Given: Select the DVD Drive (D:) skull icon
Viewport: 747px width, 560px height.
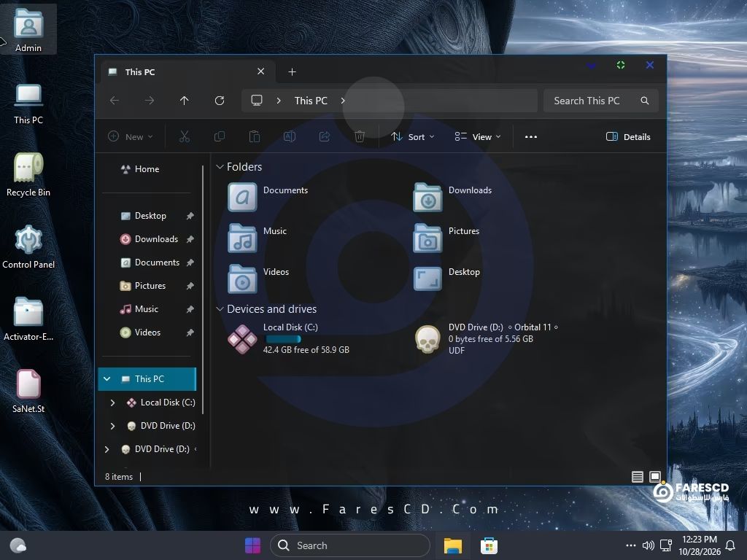Looking at the screenshot, I should pos(427,339).
